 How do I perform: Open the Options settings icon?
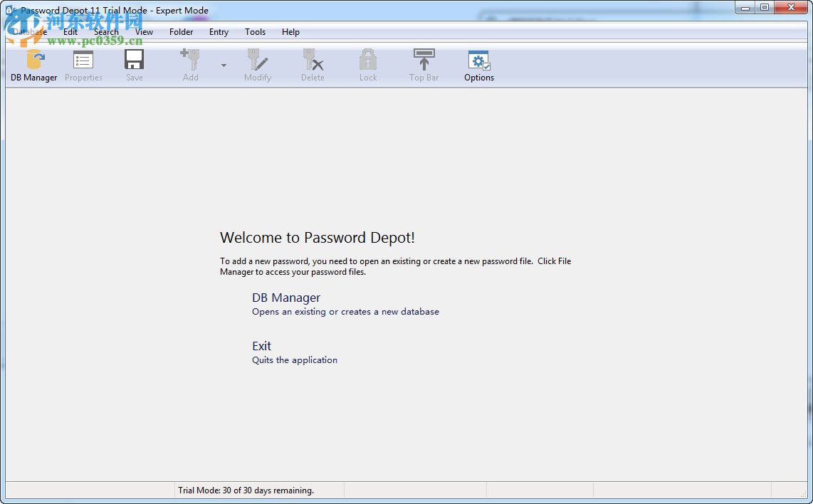tap(478, 64)
